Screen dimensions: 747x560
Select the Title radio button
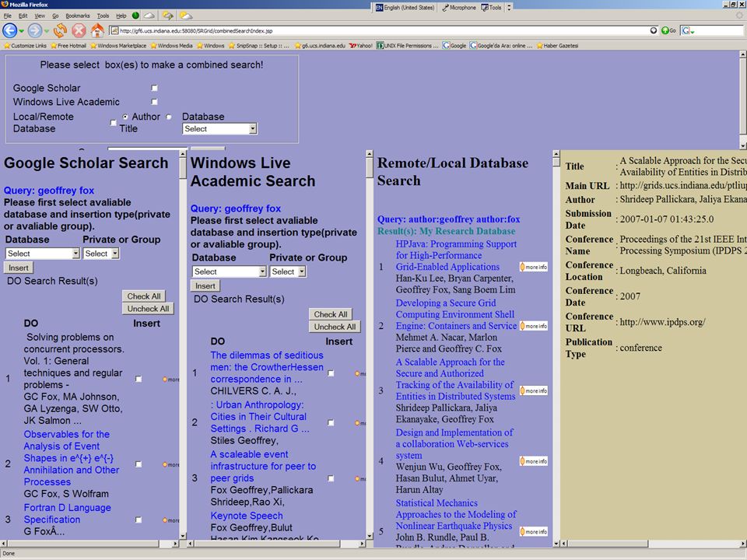tap(169, 117)
